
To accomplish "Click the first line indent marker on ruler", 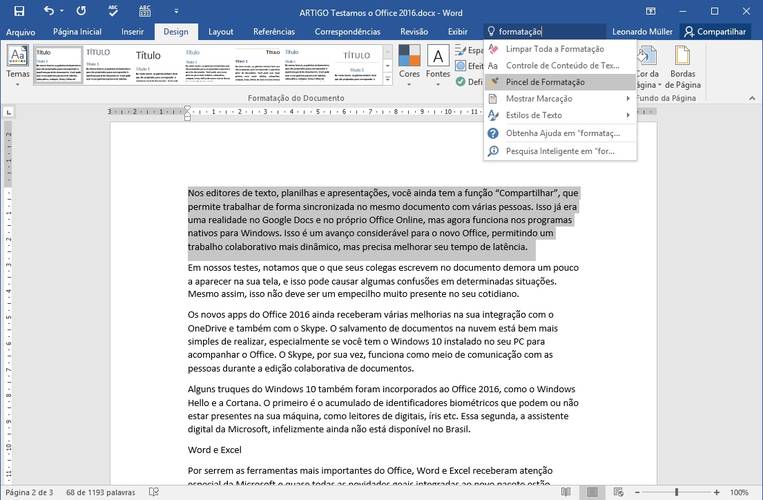I will coord(187,109).
